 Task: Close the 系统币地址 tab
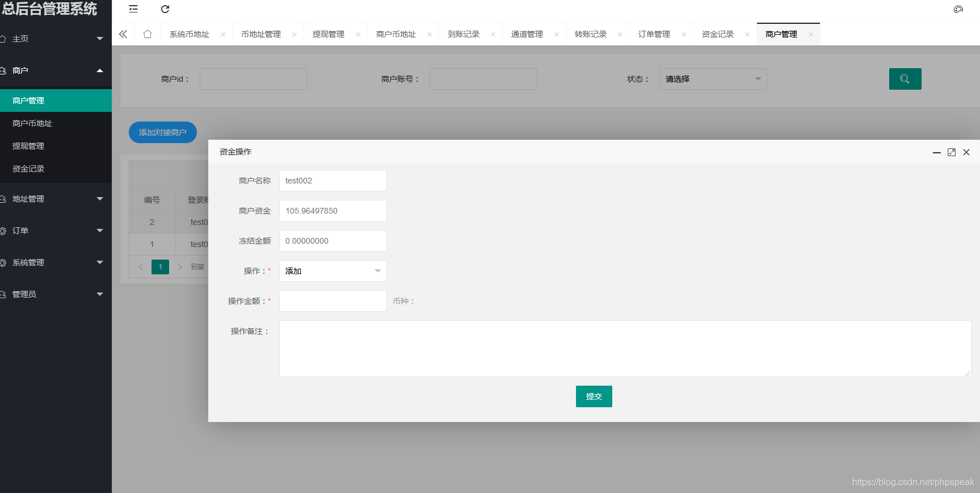pos(223,35)
